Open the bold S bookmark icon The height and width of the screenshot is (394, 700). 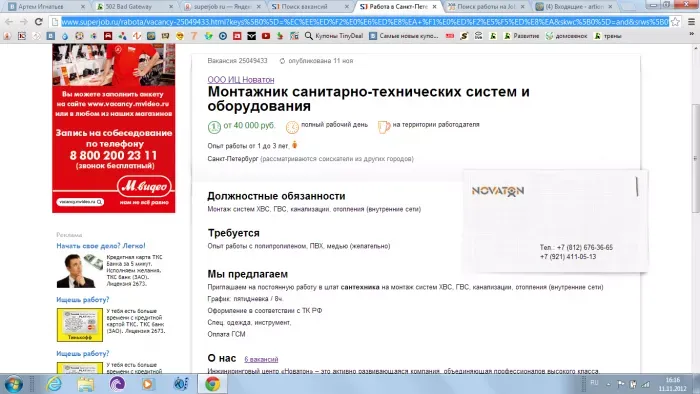click(464, 36)
